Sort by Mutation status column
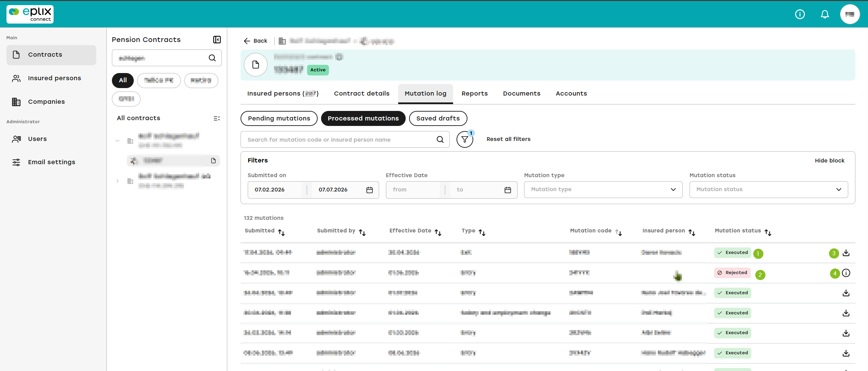 tap(768, 232)
